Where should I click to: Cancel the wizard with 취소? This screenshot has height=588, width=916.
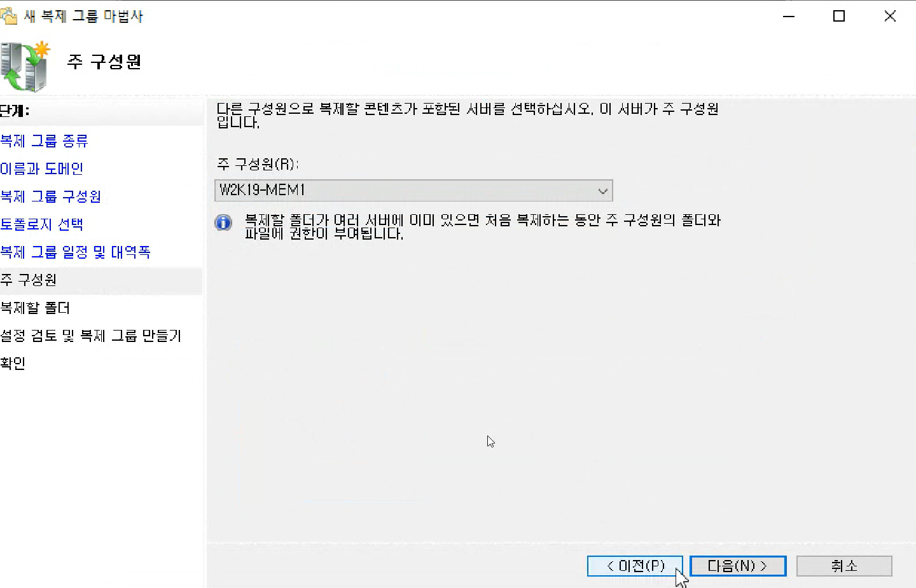click(844, 566)
